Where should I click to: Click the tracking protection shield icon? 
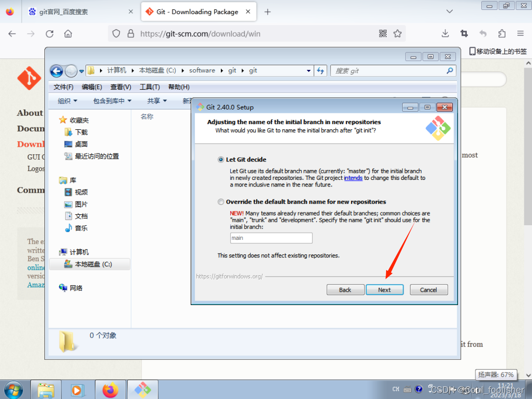click(x=116, y=34)
